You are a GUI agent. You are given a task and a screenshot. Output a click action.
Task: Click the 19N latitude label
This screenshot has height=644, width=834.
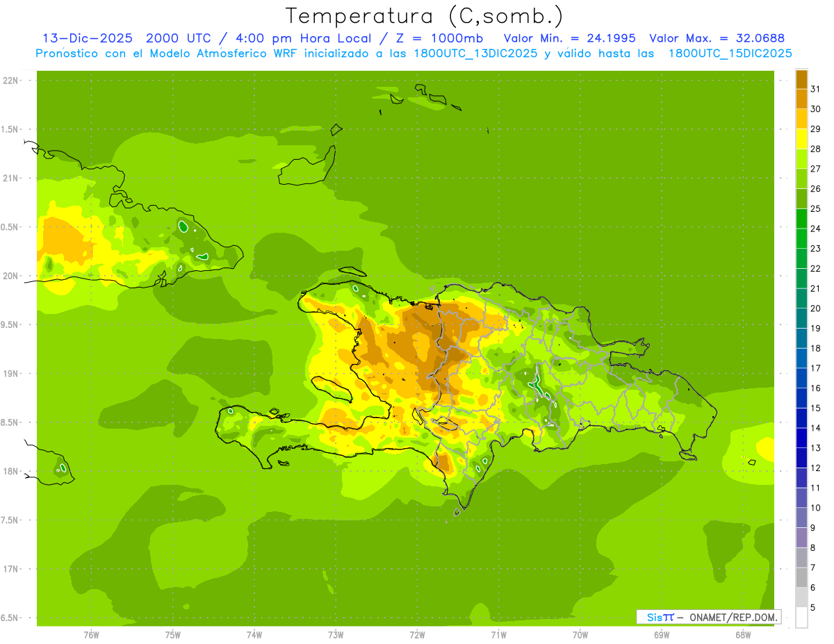click(12, 374)
